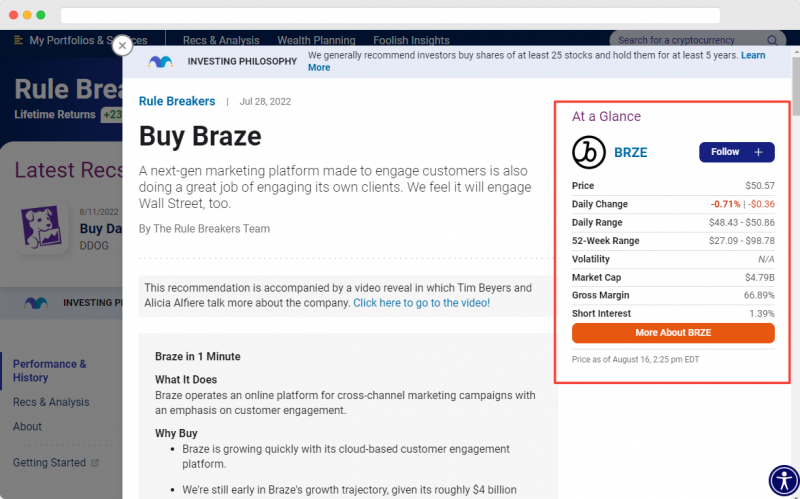Click the What It Does subheading
This screenshot has width=800, height=499.
tap(186, 380)
